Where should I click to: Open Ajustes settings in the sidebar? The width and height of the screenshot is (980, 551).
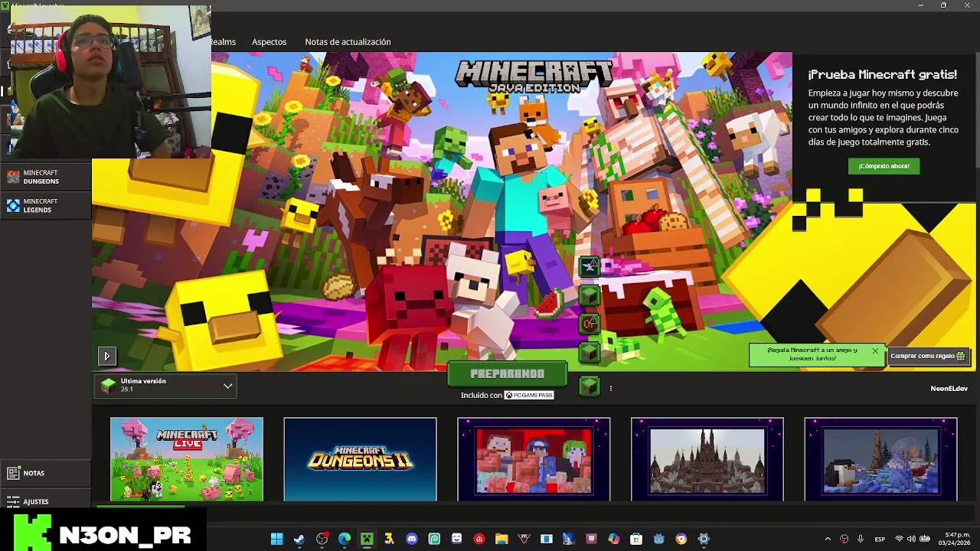[x=46, y=501]
